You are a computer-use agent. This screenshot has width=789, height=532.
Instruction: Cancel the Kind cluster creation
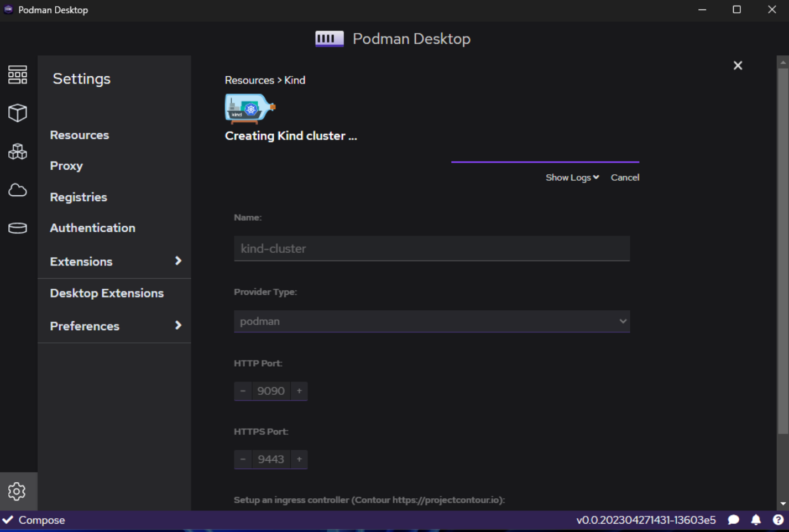625,177
